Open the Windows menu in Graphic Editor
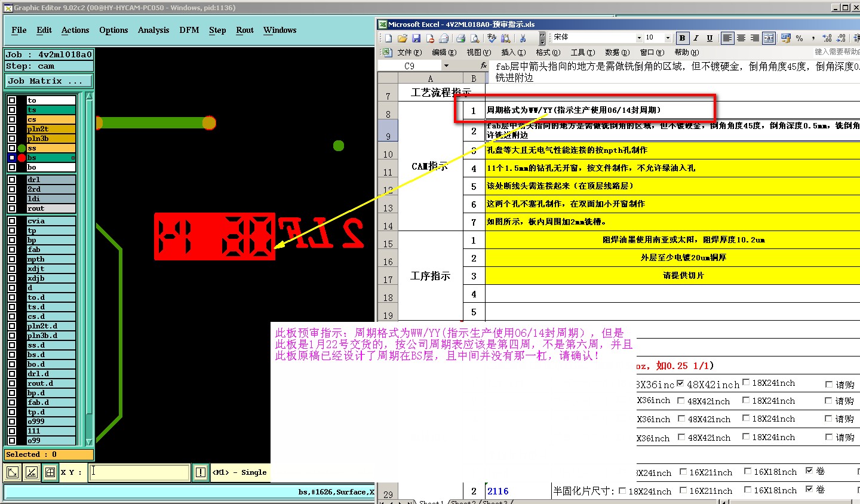The image size is (860, 504). (x=280, y=30)
